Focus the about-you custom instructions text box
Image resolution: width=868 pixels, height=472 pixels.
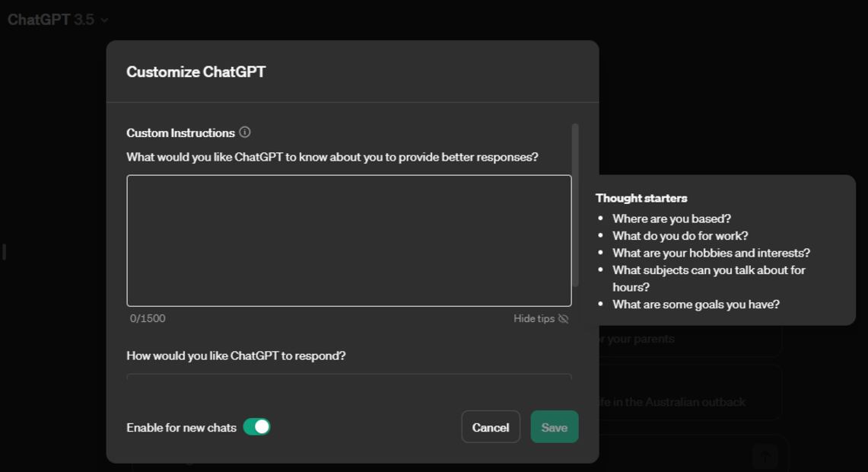click(348, 241)
